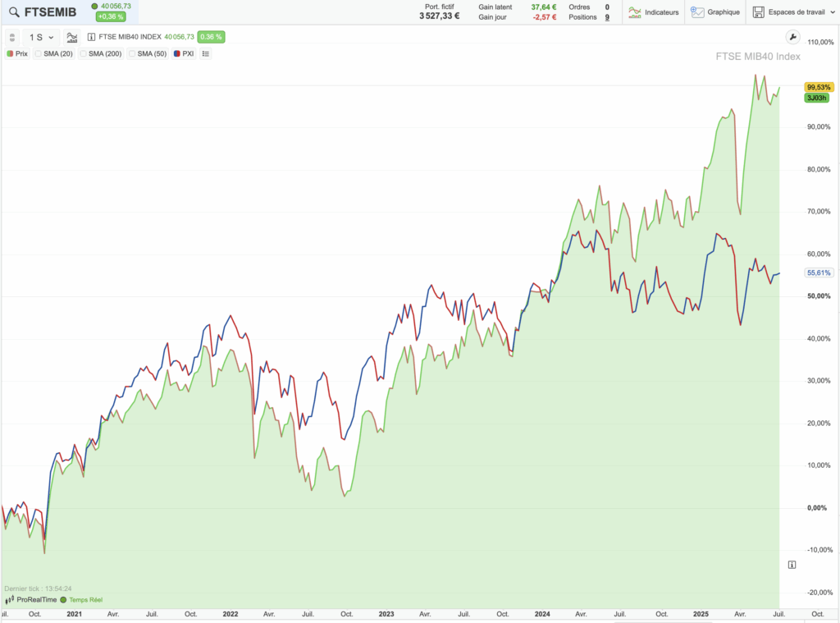Click the info icon near the -10,00% level

792,565
